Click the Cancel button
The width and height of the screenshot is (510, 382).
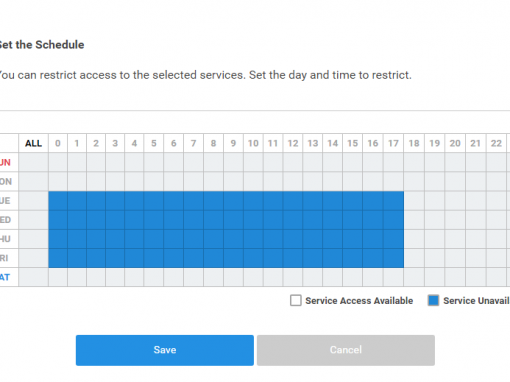click(x=346, y=350)
